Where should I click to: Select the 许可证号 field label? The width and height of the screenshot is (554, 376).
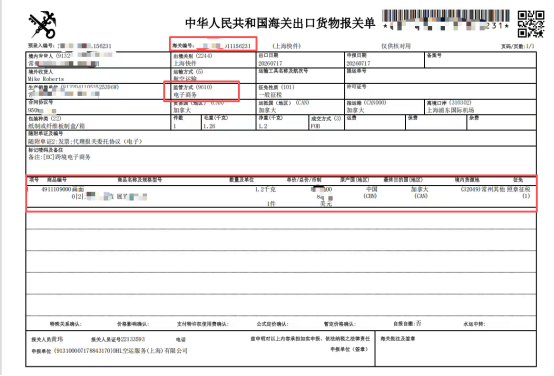pyautogui.click(x=356, y=87)
